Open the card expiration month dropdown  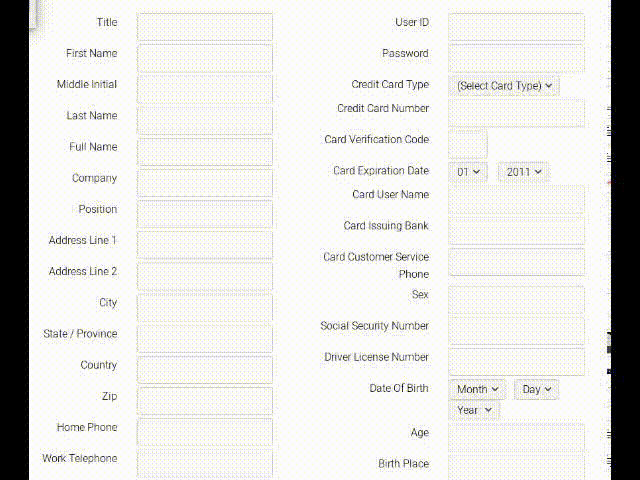(x=468, y=172)
